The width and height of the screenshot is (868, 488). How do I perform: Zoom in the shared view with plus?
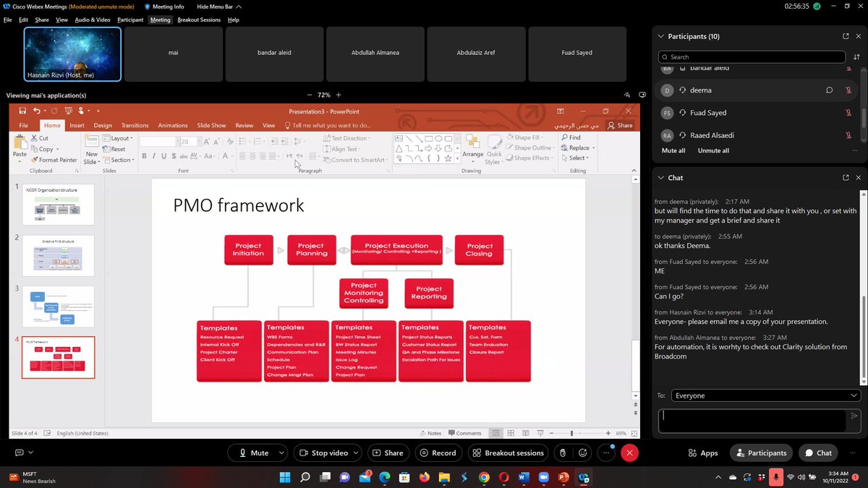(338, 95)
